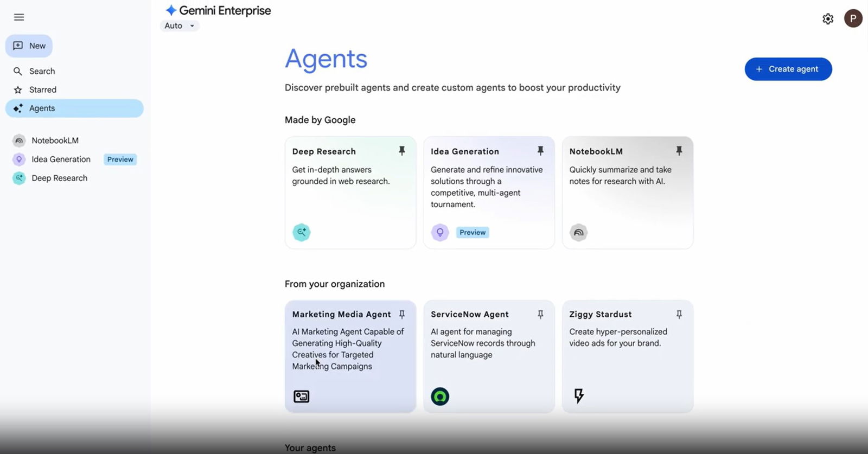This screenshot has height=454, width=868.
Task: Open the ServiceNow Agent card title
Action: [x=470, y=314]
